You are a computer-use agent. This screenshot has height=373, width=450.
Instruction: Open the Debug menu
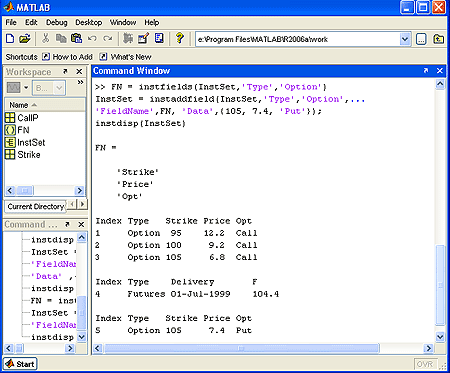[56, 22]
